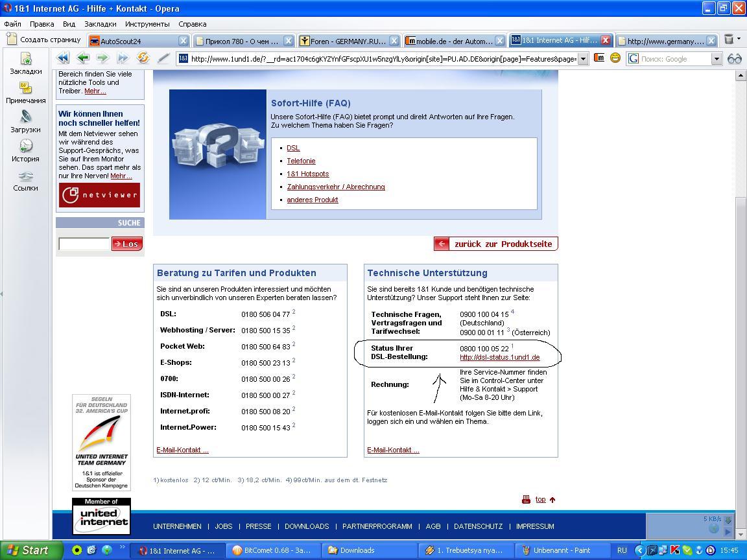Click the fast forward button
Image resolution: width=747 pixels, height=560 pixels.
click(x=123, y=58)
